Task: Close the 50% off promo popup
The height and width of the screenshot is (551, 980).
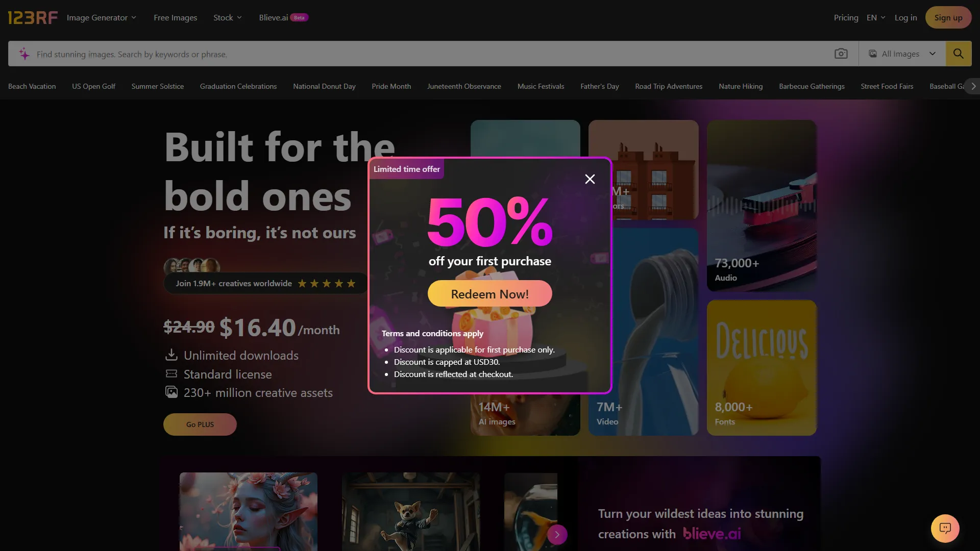Action: 590,179
